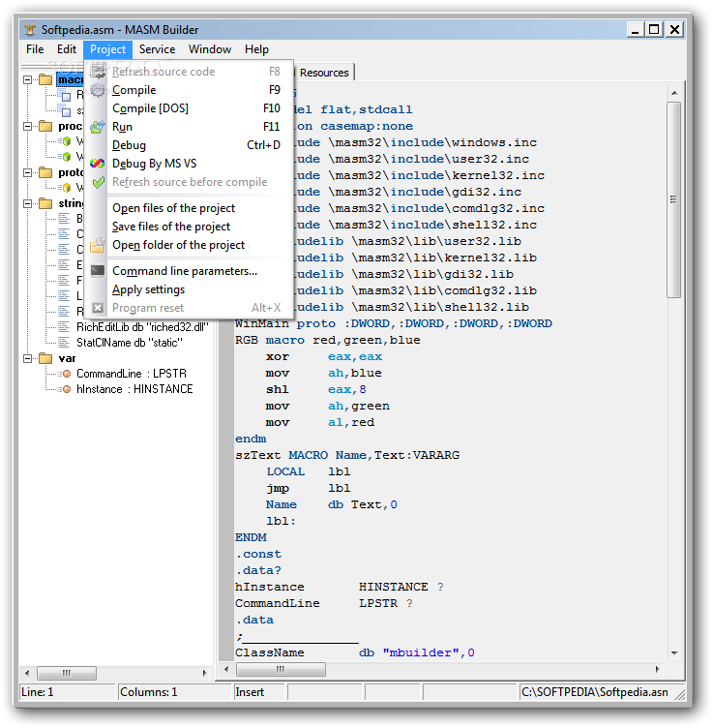Viewport: 713px width, 728px height.
Task: Click the StatClName string item icon
Action: coord(64,343)
